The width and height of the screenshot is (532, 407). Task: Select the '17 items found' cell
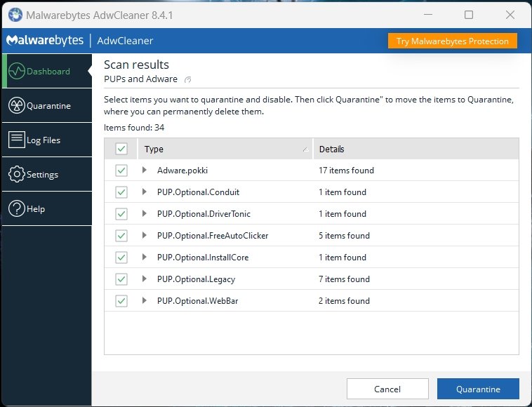coord(346,171)
